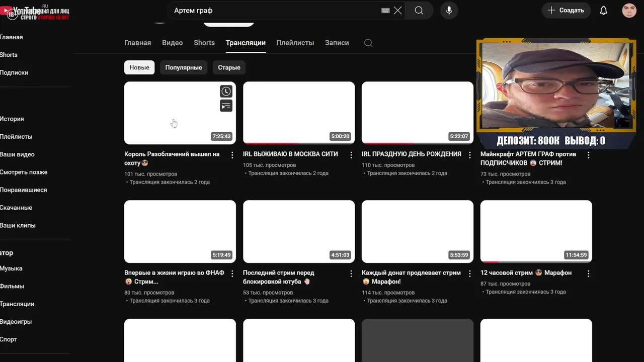Screen dimensions: 644x362
Task: Click the magnifier search button
Action: click(419, 11)
